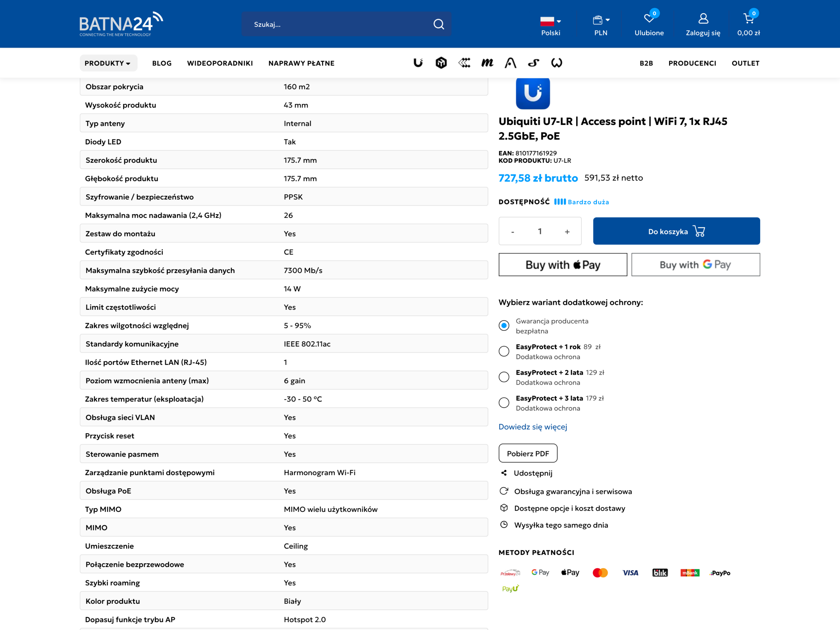Click the BLIK payment logo

point(660,573)
